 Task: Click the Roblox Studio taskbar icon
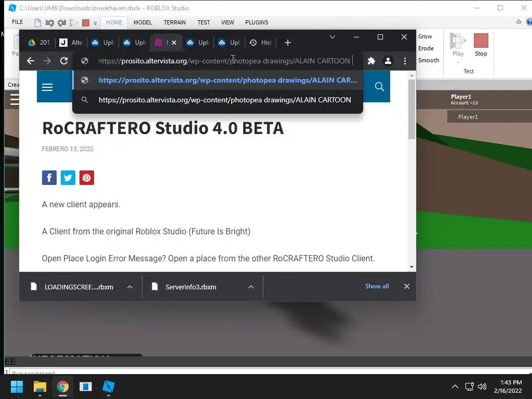click(x=109, y=387)
